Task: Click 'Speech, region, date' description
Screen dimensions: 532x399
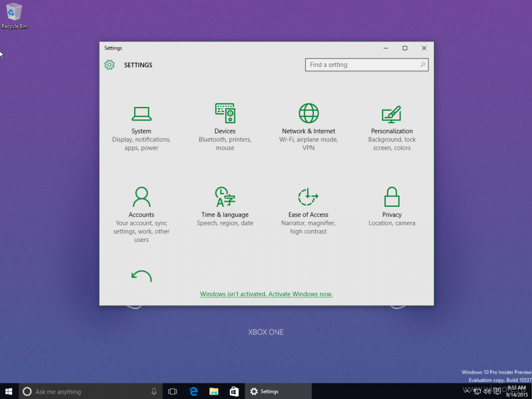Action: 225,223
